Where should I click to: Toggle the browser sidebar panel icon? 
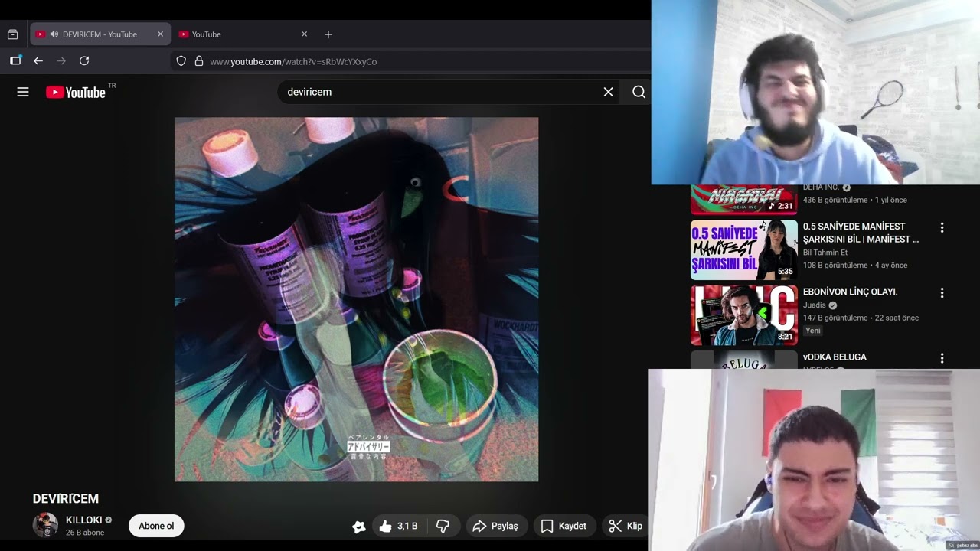pos(15,60)
